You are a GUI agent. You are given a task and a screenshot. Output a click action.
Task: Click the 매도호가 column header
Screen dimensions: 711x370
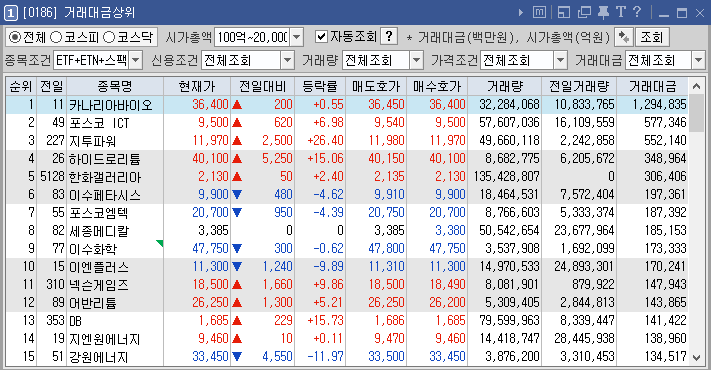click(376, 86)
